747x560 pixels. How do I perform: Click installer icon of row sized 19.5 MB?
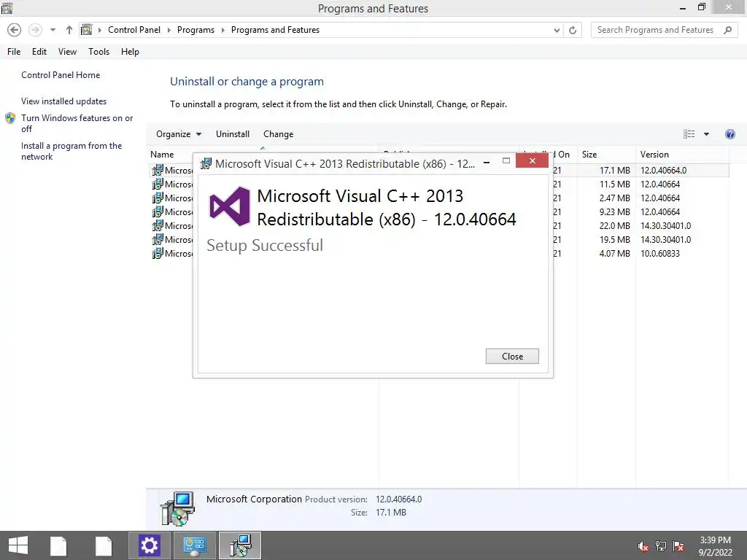click(158, 239)
